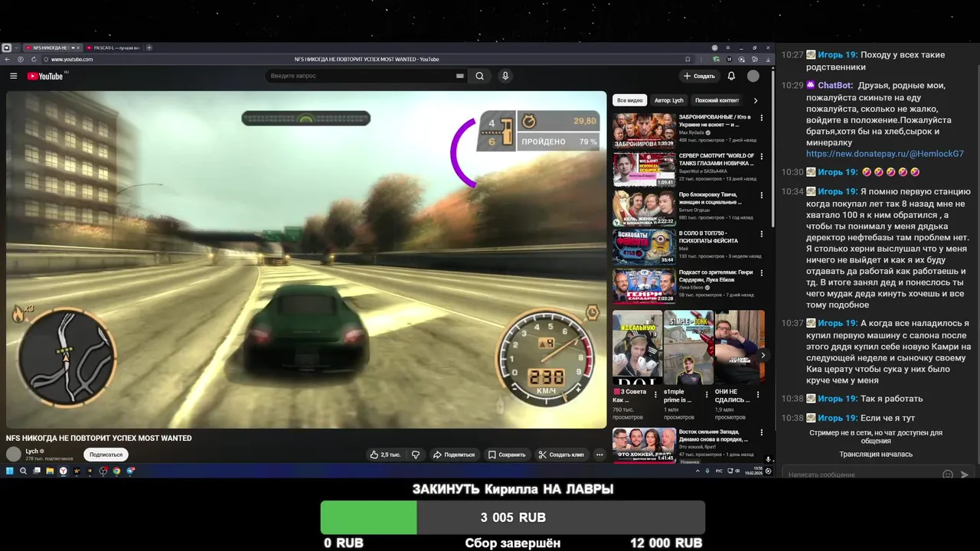The width and height of the screenshot is (980, 551).
Task: Open the YouTube account avatar menu
Action: point(753,76)
